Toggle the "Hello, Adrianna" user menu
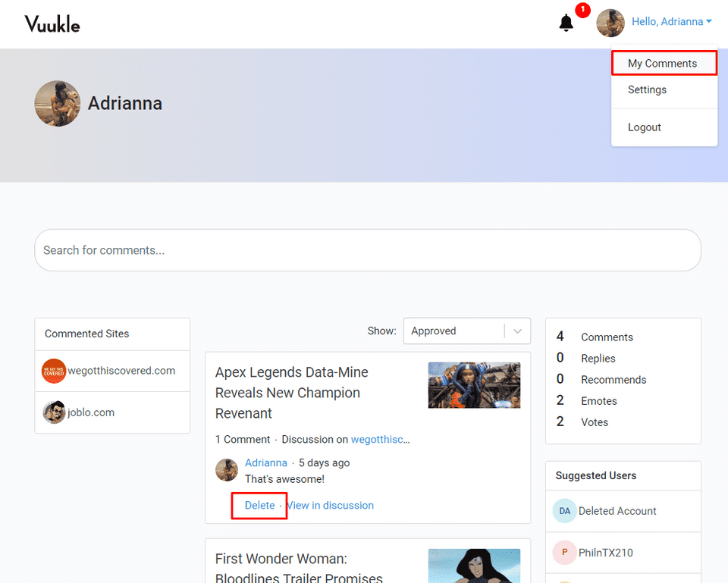The image size is (728, 583). pos(671,22)
